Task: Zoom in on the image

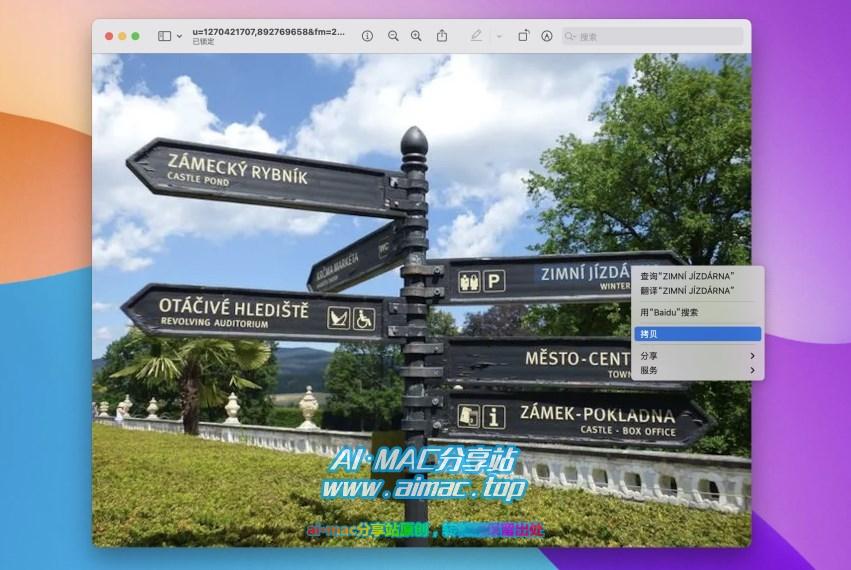Action: tap(416, 36)
